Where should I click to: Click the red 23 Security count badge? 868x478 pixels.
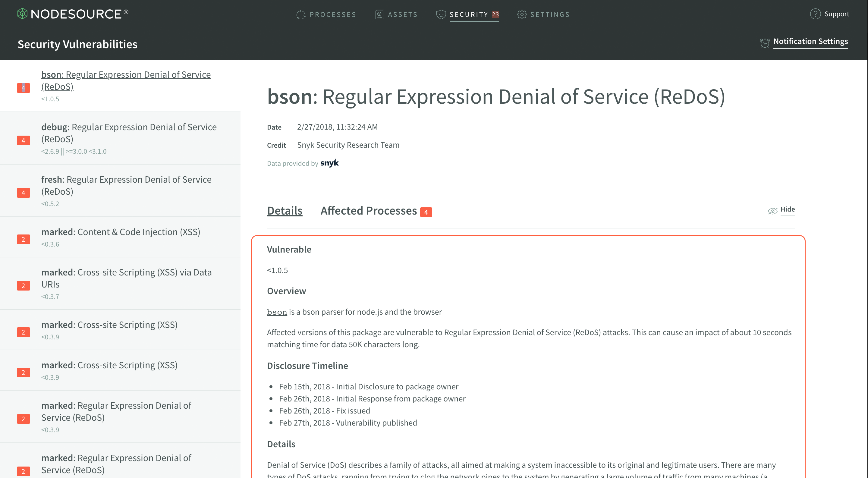tap(495, 14)
